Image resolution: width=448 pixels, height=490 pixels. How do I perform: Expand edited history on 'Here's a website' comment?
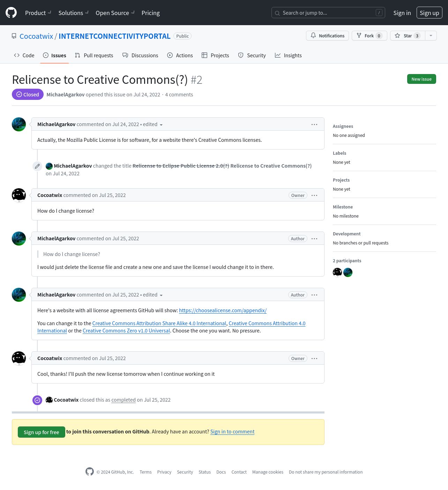point(153,295)
